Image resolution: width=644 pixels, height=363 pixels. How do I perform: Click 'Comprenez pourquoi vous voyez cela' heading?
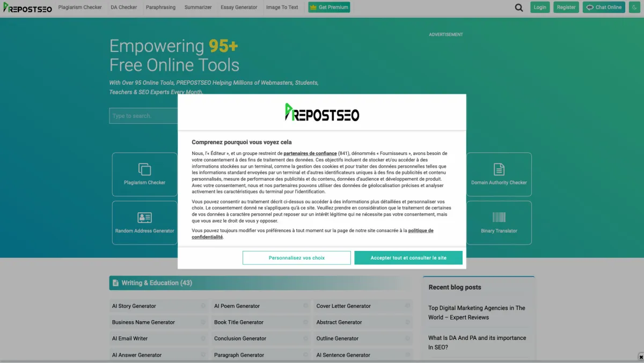pos(242,142)
